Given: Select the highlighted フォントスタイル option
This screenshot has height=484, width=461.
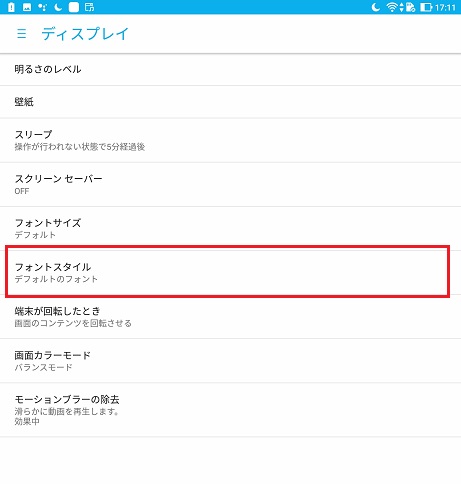Looking at the screenshot, I should 228,272.
